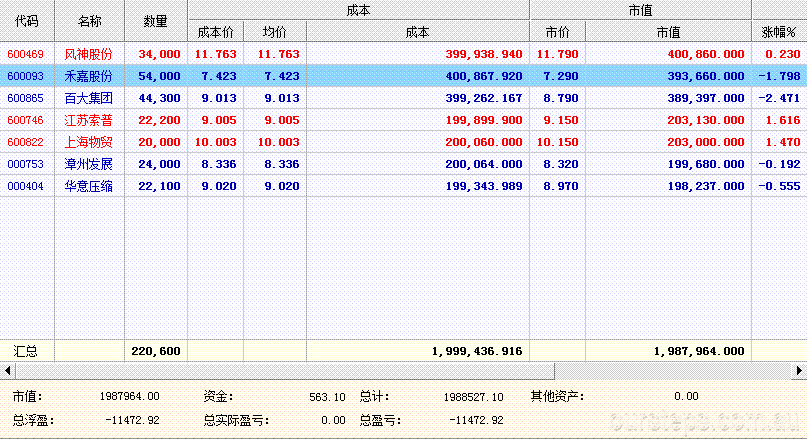The width and height of the screenshot is (807, 439).
Task: Select the 漳州发展 stock name
Action: [89, 164]
